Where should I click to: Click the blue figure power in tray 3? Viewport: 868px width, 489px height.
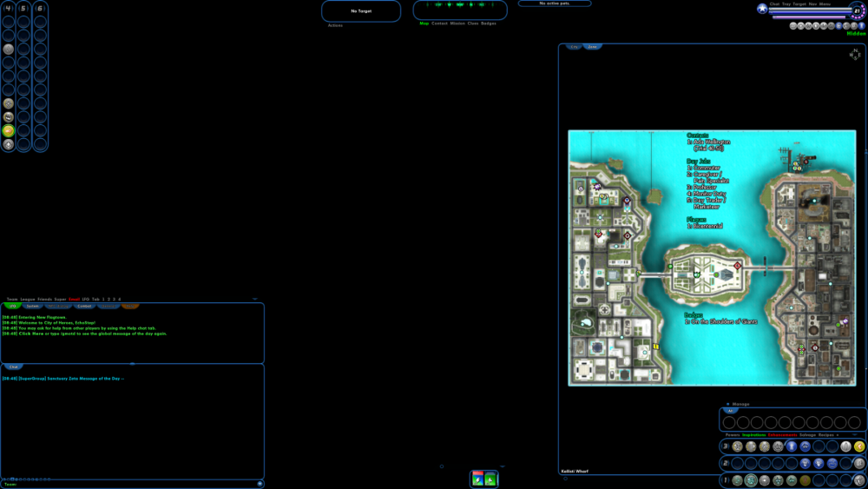tap(792, 446)
